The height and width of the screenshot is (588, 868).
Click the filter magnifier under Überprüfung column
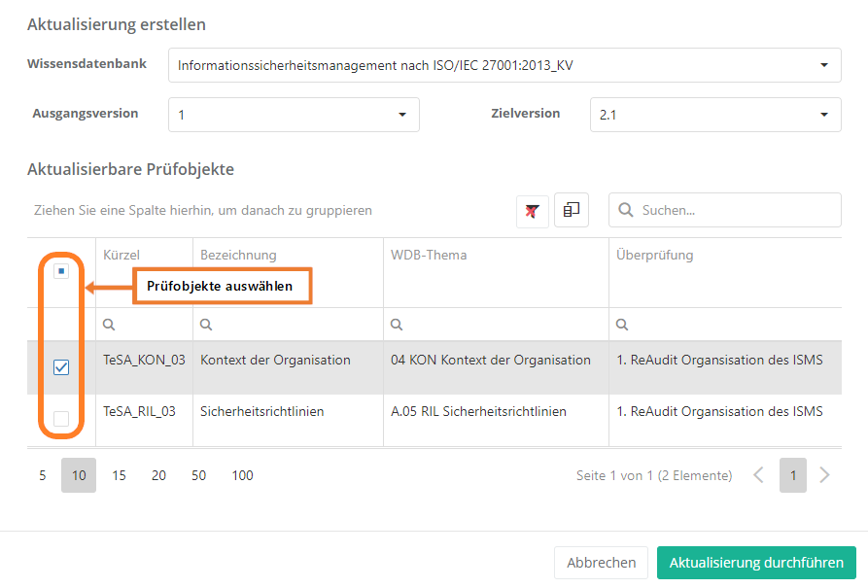click(622, 324)
